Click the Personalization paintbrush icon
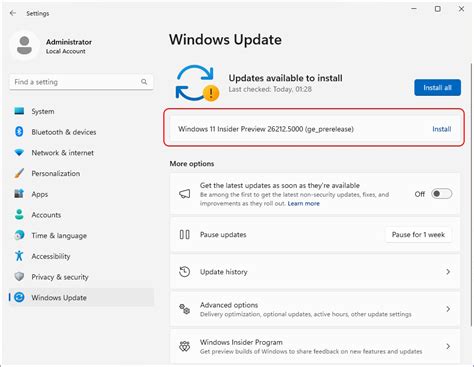Image resolution: width=474 pixels, height=367 pixels. point(19,173)
